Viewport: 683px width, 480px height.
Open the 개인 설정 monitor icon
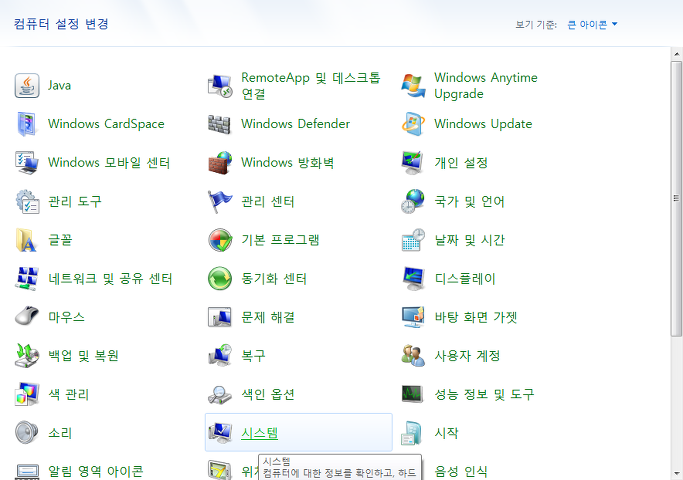click(413, 162)
